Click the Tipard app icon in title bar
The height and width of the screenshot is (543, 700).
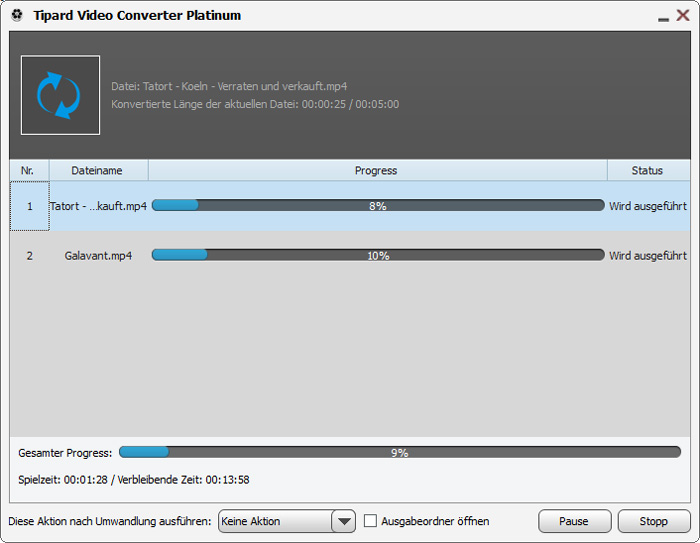point(17,16)
